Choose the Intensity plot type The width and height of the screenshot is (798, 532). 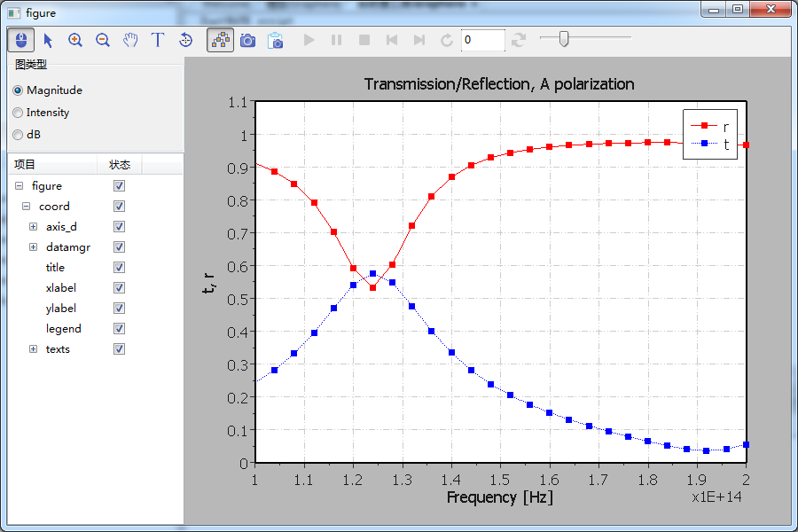coord(19,113)
